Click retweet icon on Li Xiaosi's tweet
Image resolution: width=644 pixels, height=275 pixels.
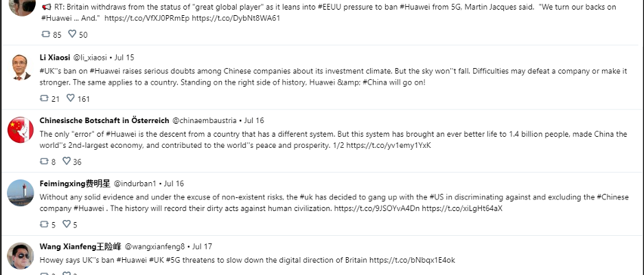point(44,98)
